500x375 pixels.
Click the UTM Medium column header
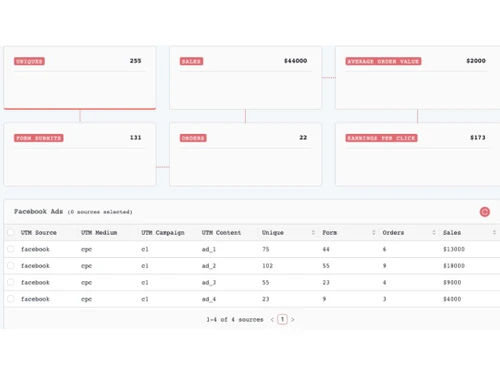click(99, 233)
